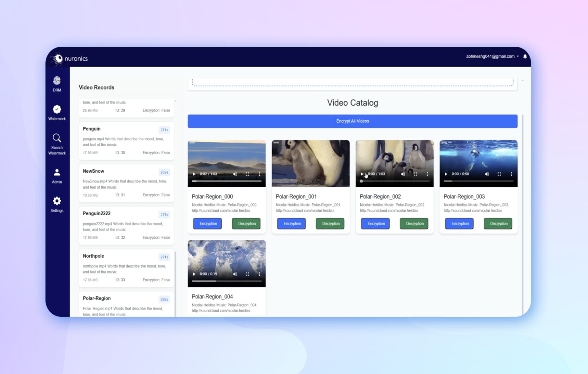Mute the Polar-Region_000 video
Screen dimensions: 588x374
235,174
